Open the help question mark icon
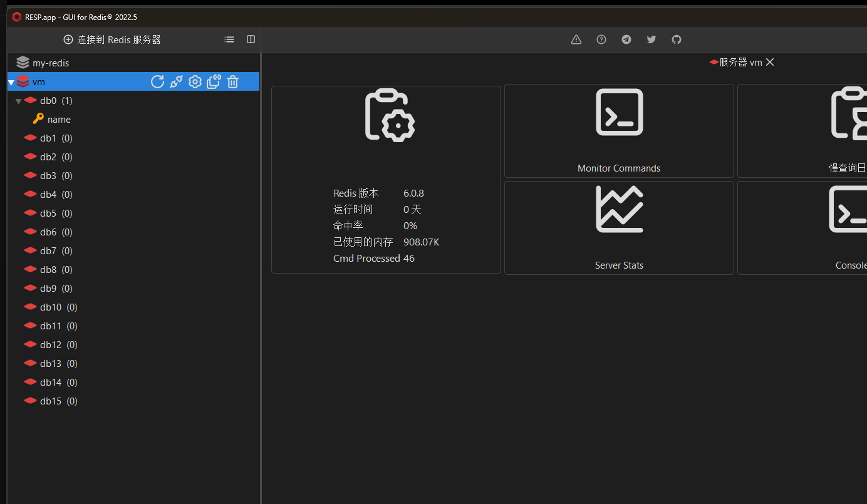 (x=601, y=39)
